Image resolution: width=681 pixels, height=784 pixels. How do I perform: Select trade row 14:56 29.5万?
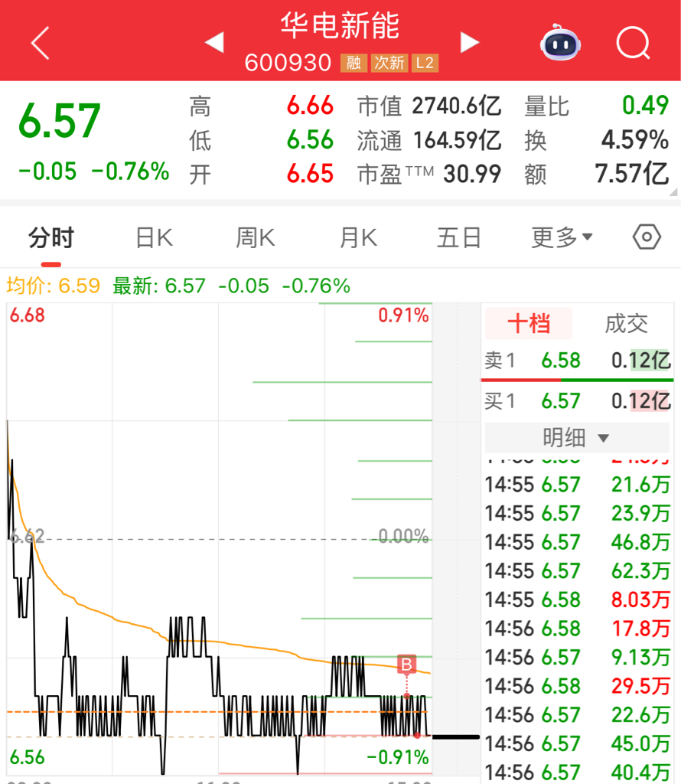[577, 686]
